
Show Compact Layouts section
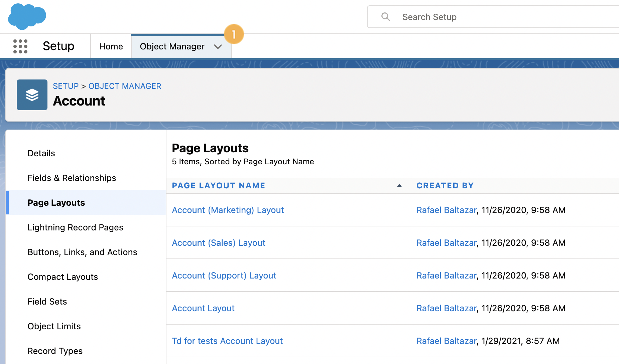coord(63,277)
